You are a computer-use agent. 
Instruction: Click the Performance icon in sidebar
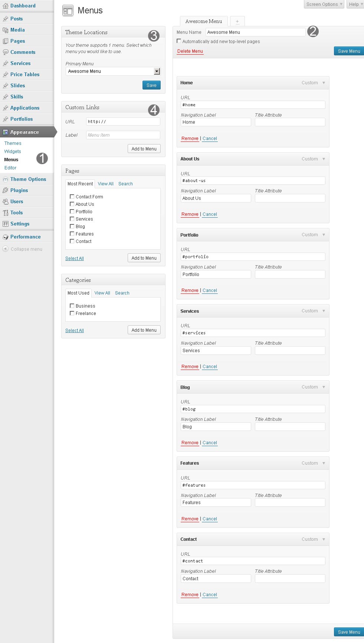click(x=5, y=237)
